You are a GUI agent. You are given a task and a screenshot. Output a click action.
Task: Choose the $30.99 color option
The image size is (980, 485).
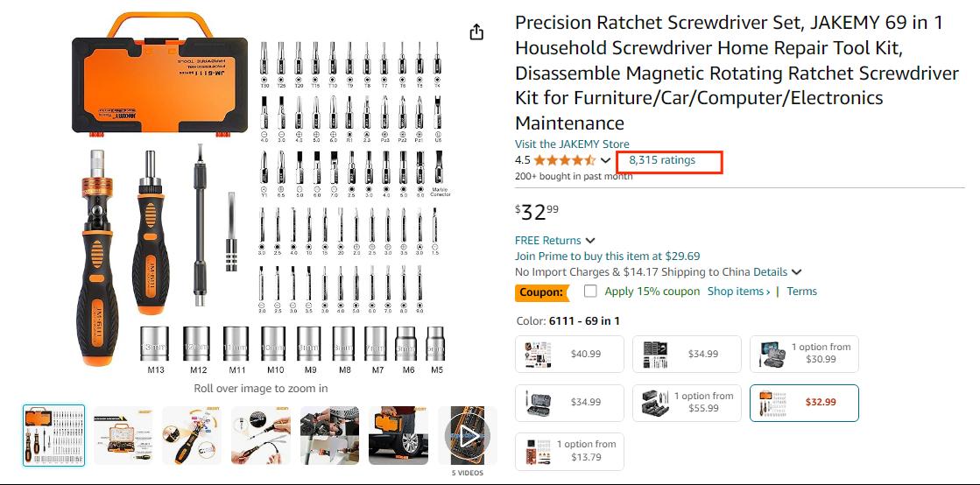[x=804, y=355]
